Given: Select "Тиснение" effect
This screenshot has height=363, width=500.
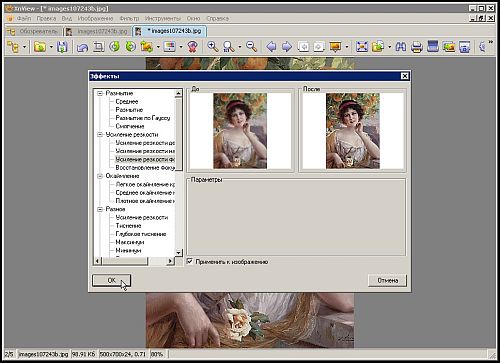Looking at the screenshot, I should pos(128,226).
